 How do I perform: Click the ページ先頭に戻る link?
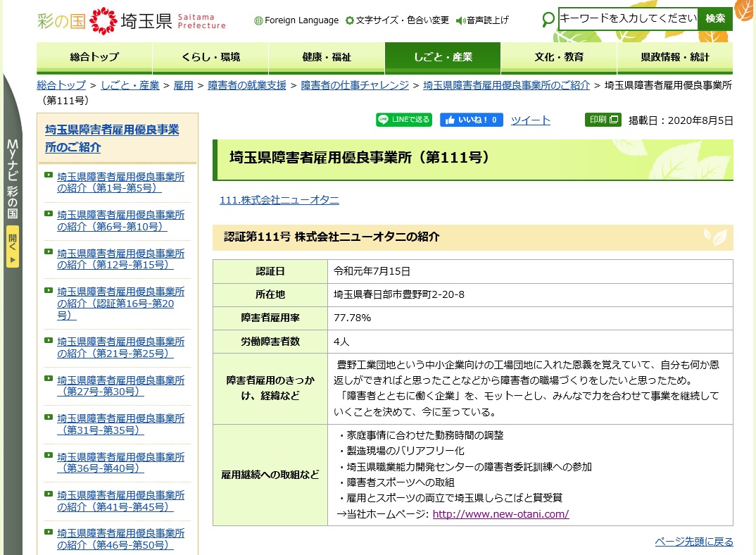coord(693,542)
